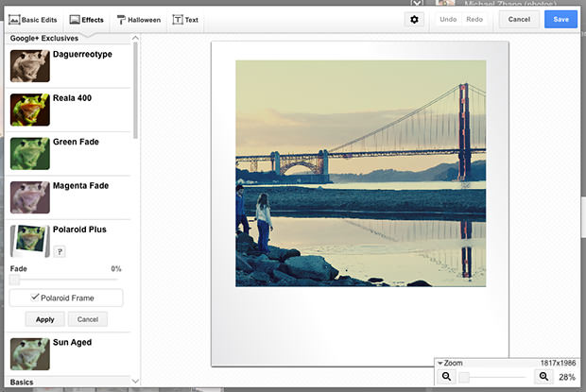Select the Reala 400 effect thumbnail

(x=30, y=110)
